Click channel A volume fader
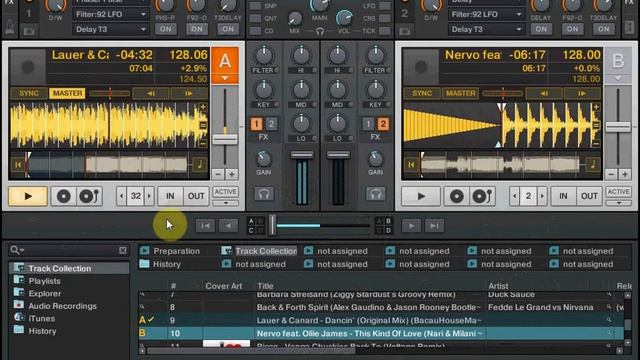The image size is (640, 360). click(302, 155)
